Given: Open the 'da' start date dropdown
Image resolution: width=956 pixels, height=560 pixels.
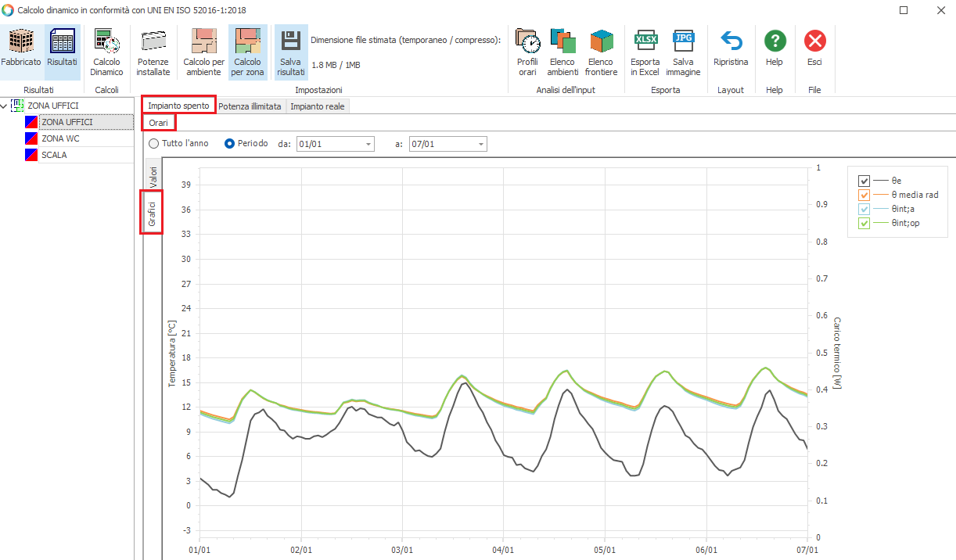Looking at the screenshot, I should click(368, 144).
